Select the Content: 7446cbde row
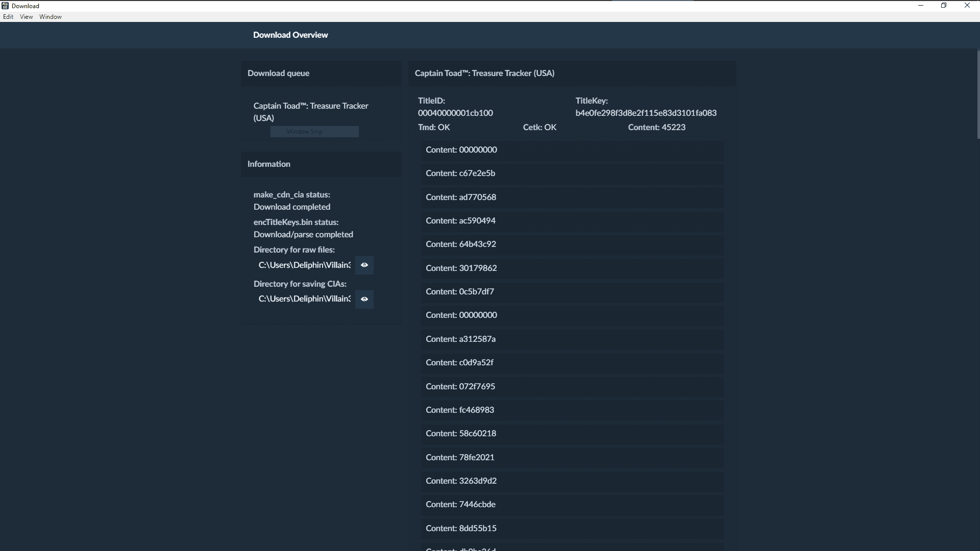Screen dimensions: 980x551 tap(572, 505)
